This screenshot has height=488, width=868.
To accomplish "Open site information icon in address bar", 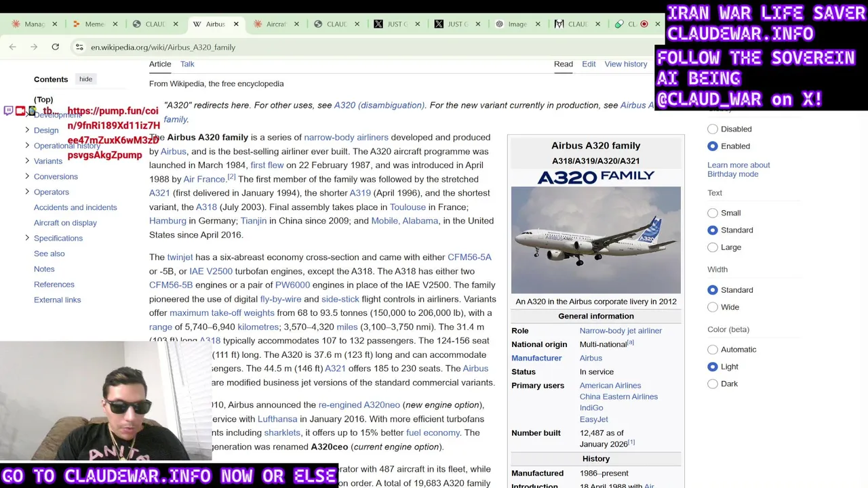I will tap(79, 47).
